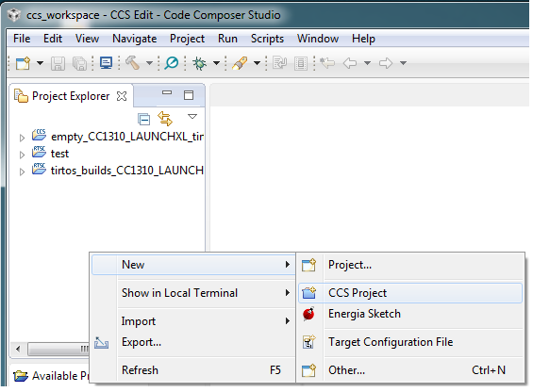Viewport: 533px width, 392px height.
Task: Expand the tirtos_builds_CC1310_LAUNCH project
Action: point(22,171)
